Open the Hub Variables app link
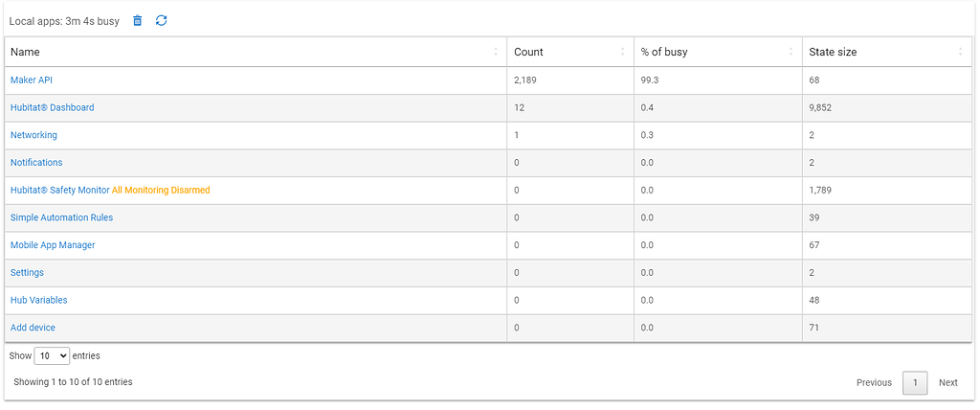 [38, 301]
